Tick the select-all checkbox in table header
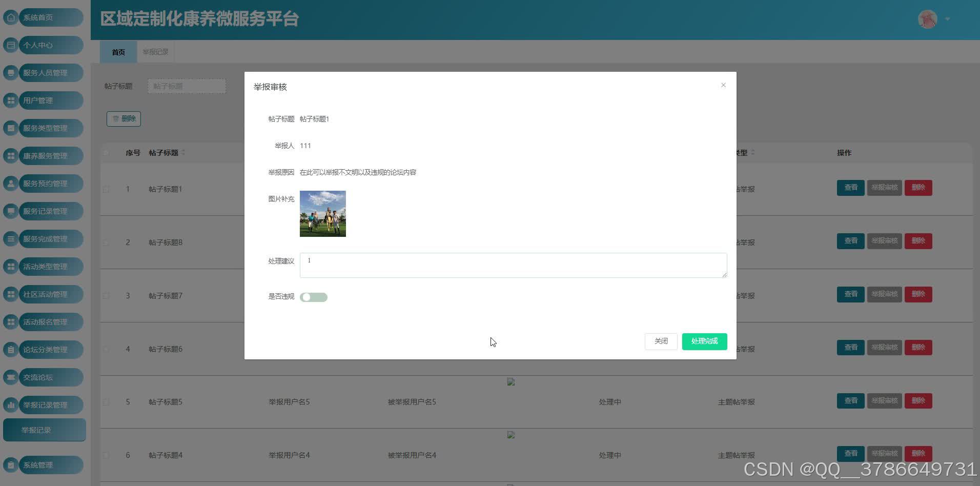This screenshot has height=486, width=980. coord(106,153)
